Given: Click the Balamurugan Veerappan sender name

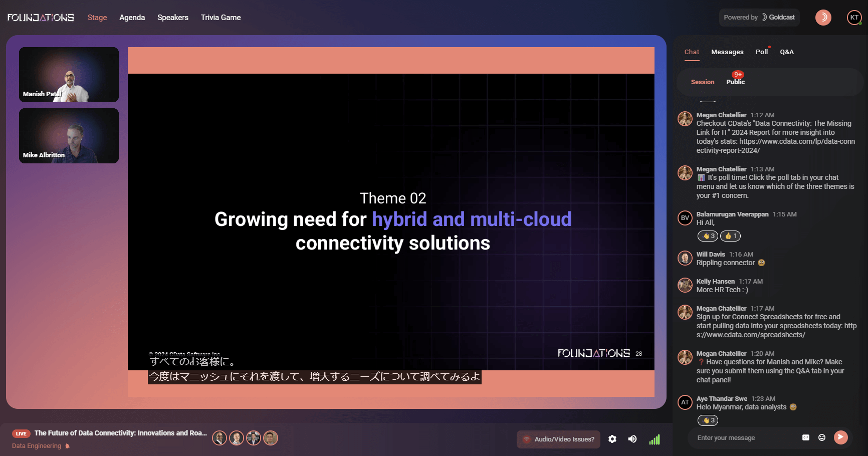Looking at the screenshot, I should pyautogui.click(x=732, y=214).
